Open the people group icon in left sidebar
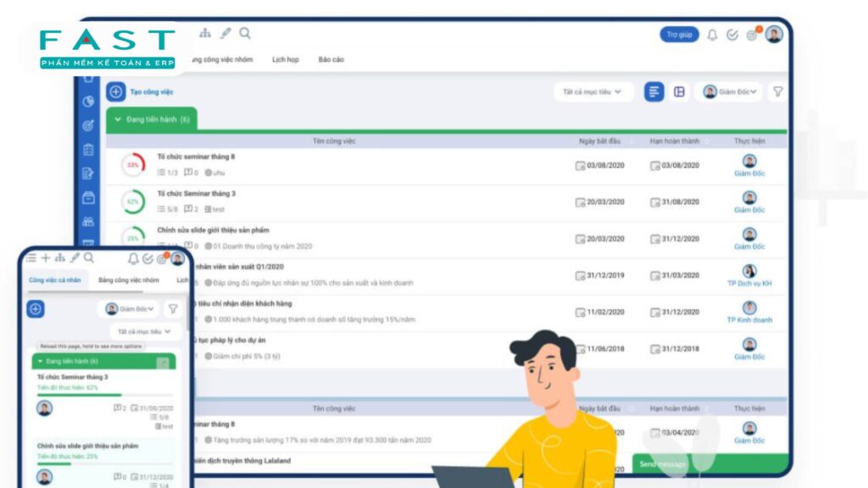The height and width of the screenshot is (488, 868). 88,222
